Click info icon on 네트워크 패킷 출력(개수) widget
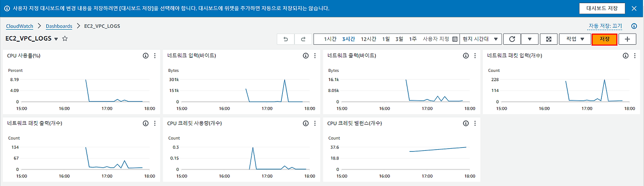 pos(145,123)
